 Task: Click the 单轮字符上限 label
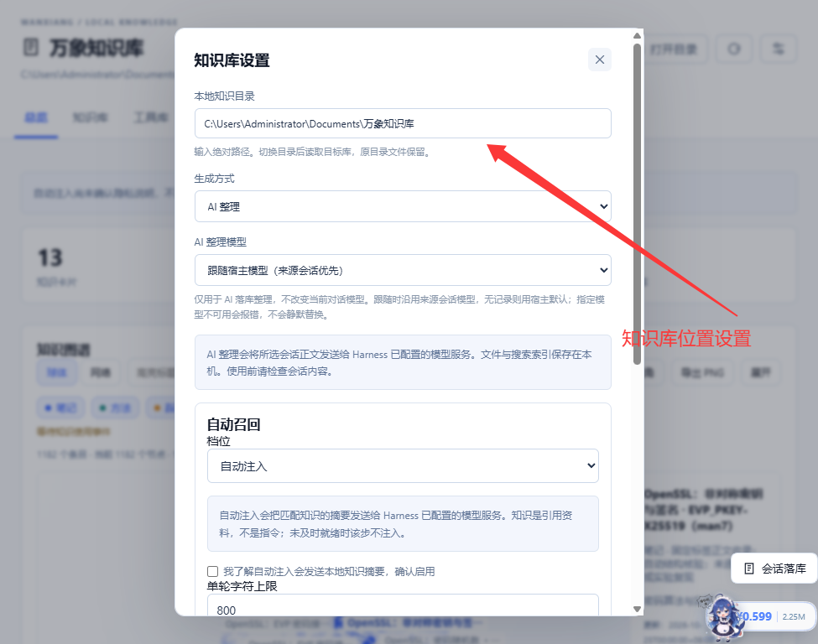click(242, 586)
